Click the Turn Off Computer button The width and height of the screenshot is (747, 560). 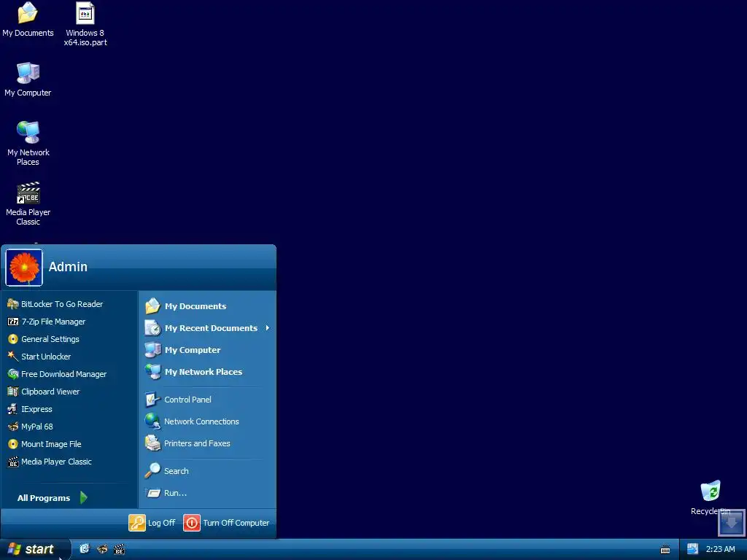[x=227, y=523]
